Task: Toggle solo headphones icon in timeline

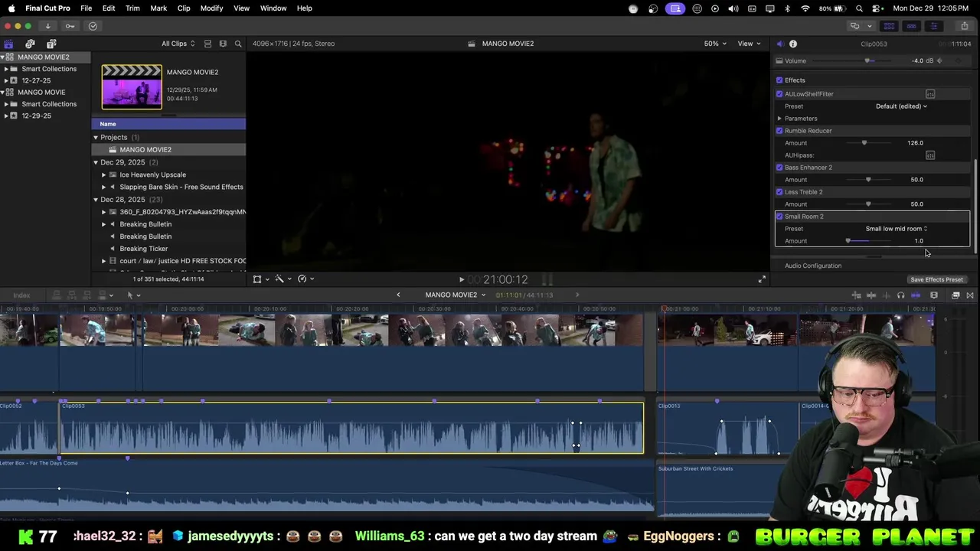Action: coord(900,295)
